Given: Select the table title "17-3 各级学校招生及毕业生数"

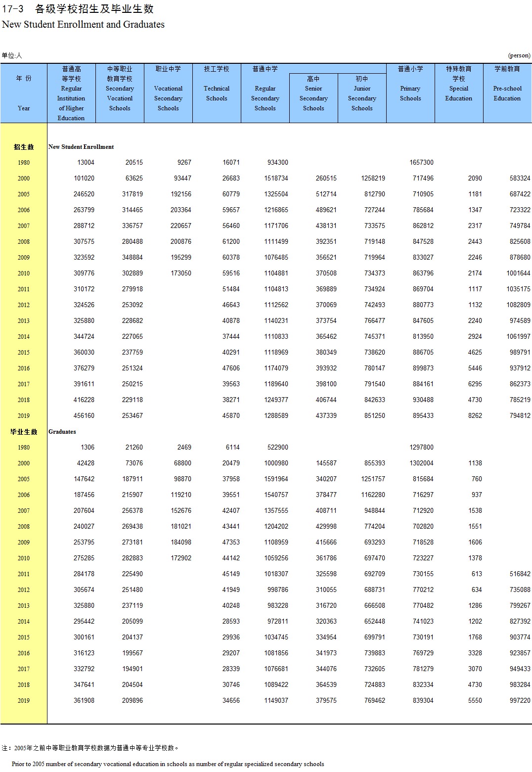Looking at the screenshot, I should 78,9.
